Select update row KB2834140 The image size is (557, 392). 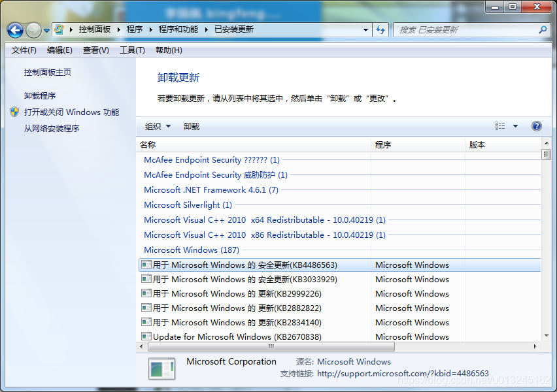point(340,322)
